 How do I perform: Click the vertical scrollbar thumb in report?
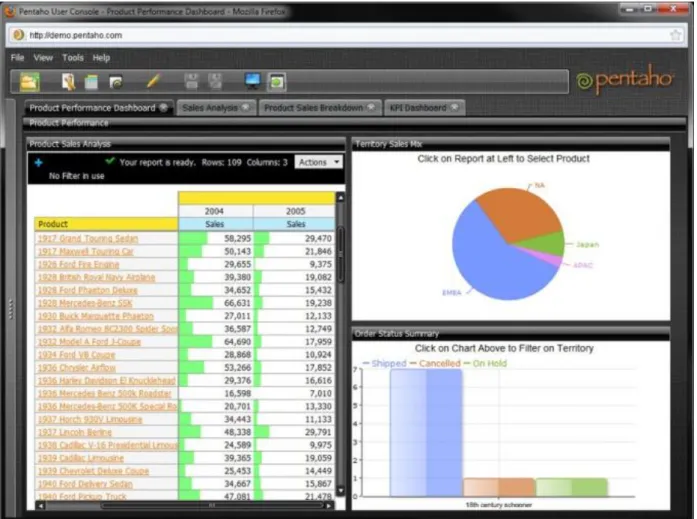coord(340,255)
